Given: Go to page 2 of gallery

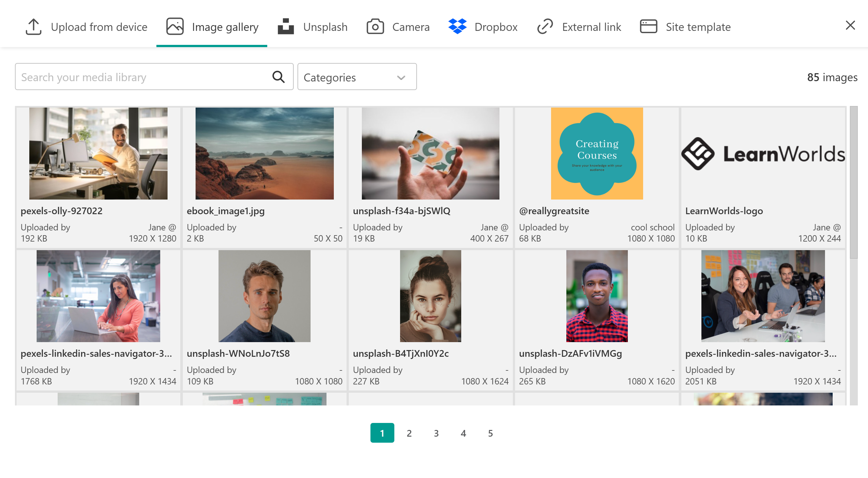Looking at the screenshot, I should 409,433.
